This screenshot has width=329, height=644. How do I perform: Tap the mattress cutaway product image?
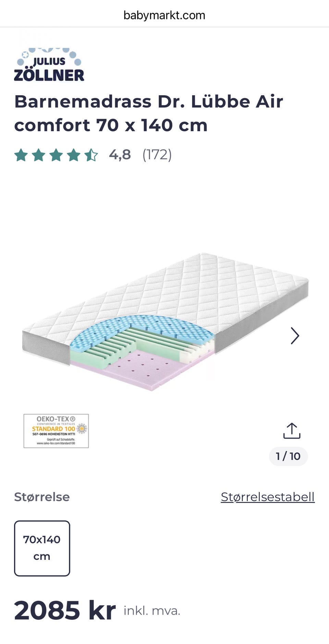(164, 322)
